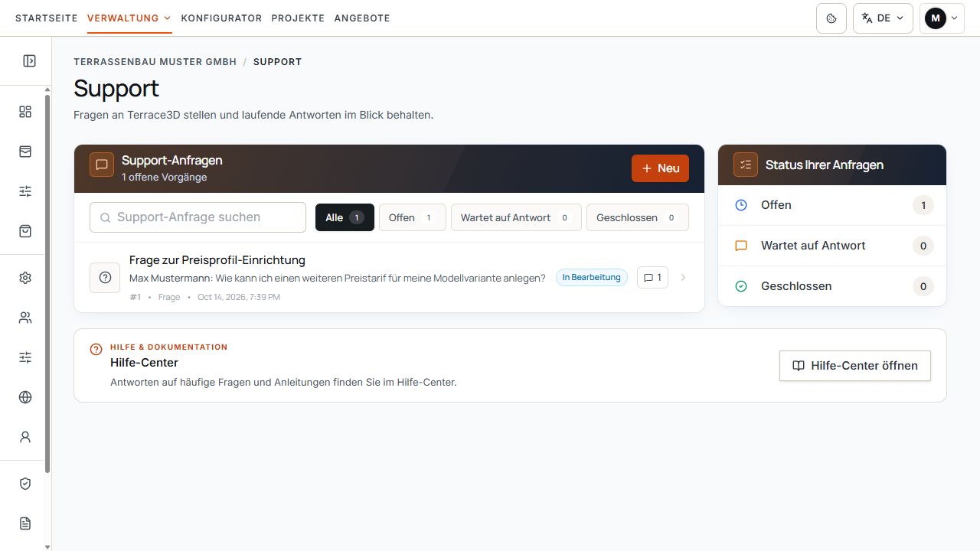Open the DE language dropdown

click(883, 18)
